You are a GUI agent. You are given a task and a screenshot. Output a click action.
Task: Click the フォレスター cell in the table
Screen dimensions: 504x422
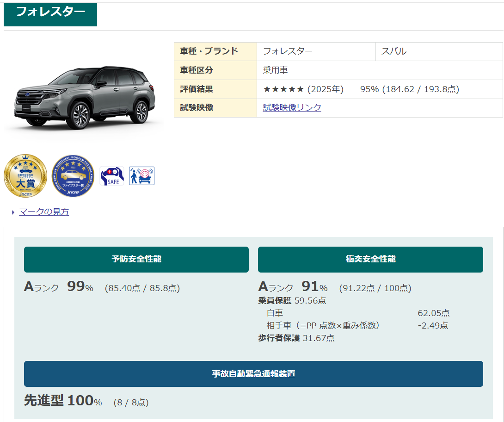pos(316,51)
